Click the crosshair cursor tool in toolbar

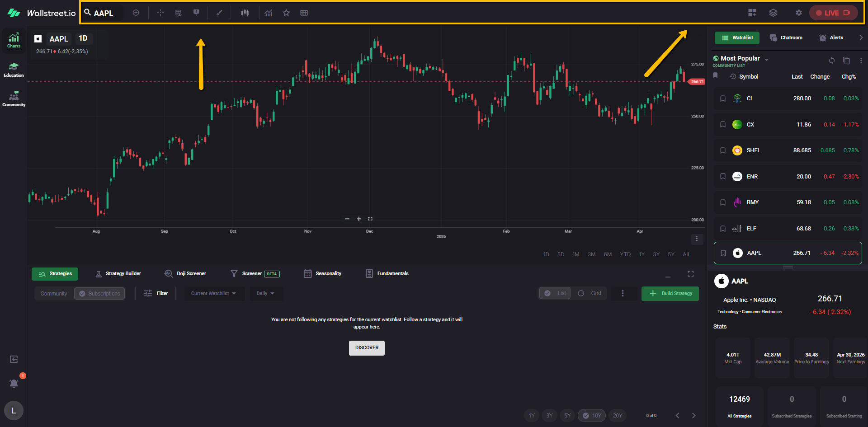[x=160, y=13]
